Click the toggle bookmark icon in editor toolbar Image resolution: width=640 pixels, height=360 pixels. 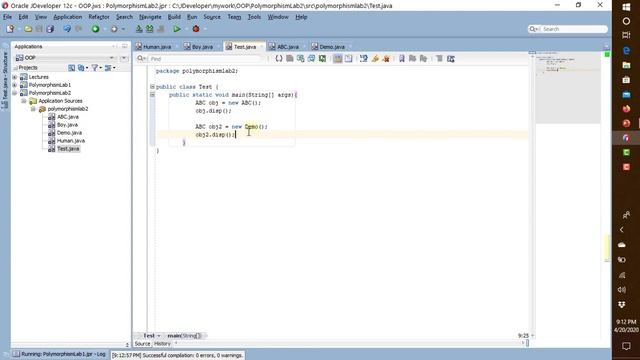(402, 59)
